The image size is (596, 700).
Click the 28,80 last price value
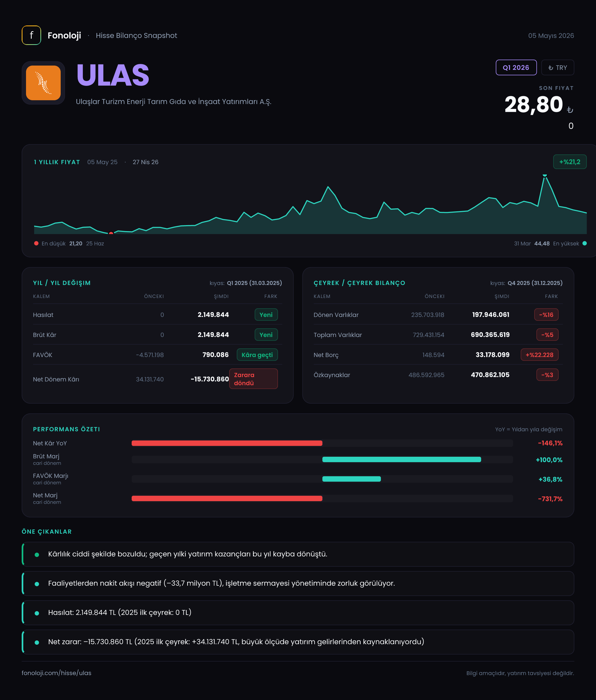(x=533, y=104)
